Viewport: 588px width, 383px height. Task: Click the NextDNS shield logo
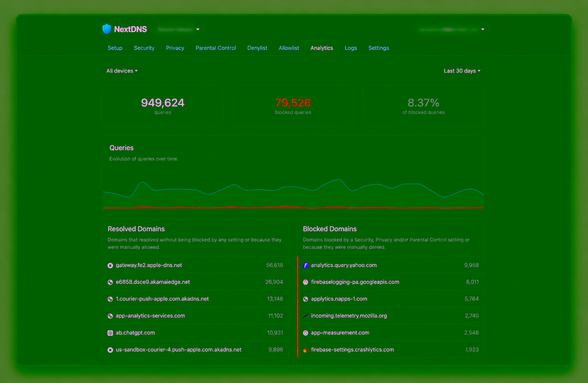(107, 29)
